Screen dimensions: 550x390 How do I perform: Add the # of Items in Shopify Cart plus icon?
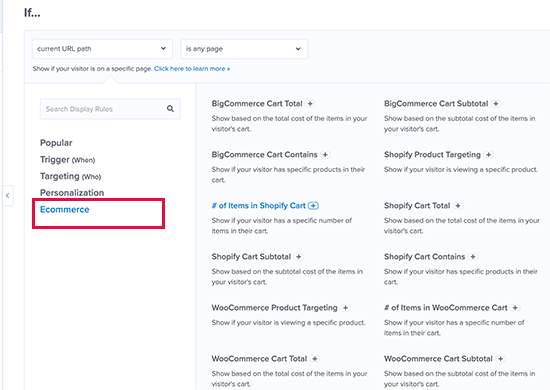[x=313, y=206]
